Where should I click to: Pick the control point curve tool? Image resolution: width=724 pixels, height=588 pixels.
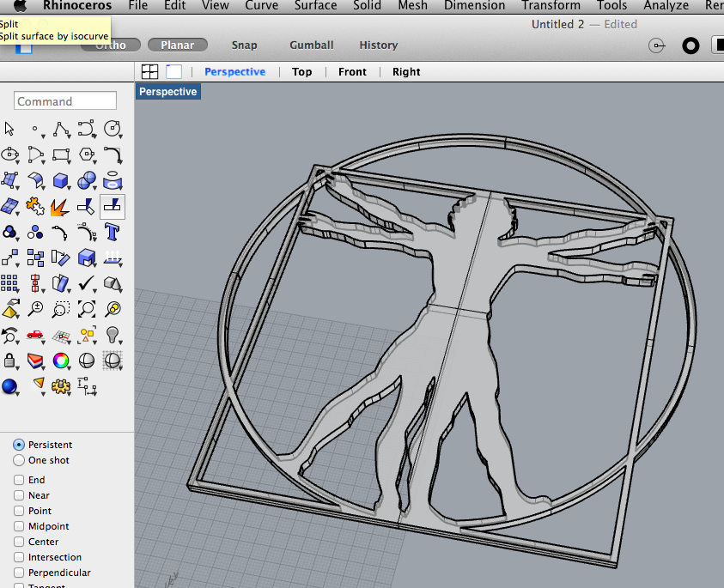click(x=87, y=130)
